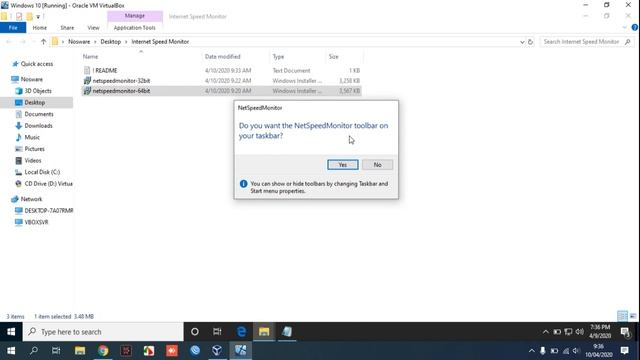Viewport: 640px width, 360px height.
Task: Select VBOXSVR network computer
Action: (36, 222)
